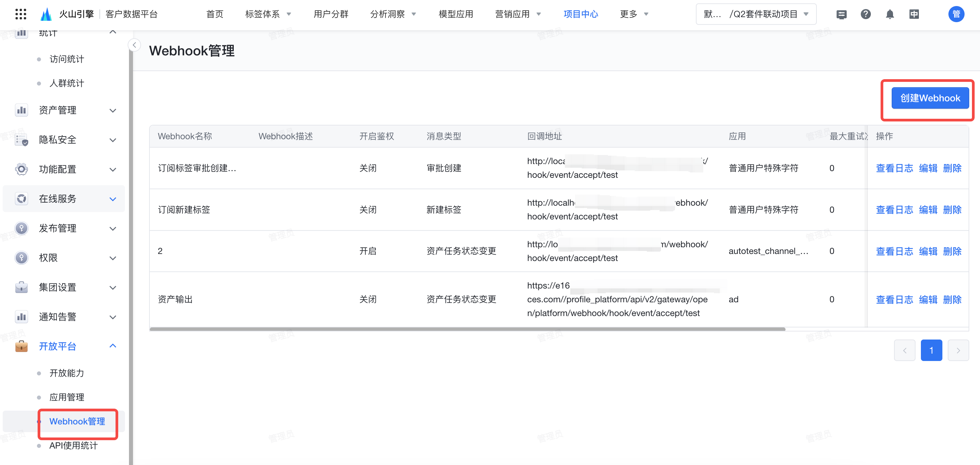Image resolution: width=980 pixels, height=465 pixels.
Task: Open the app grid launcher icon
Action: click(21, 14)
